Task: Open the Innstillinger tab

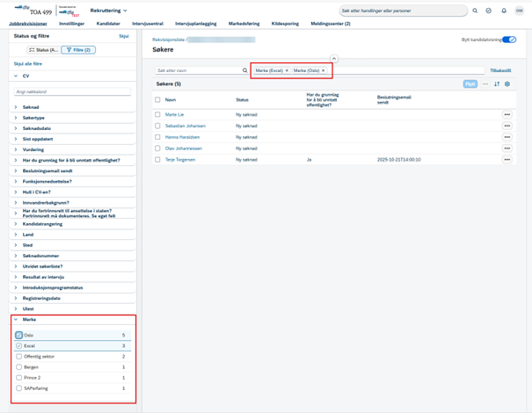Action: [x=71, y=24]
